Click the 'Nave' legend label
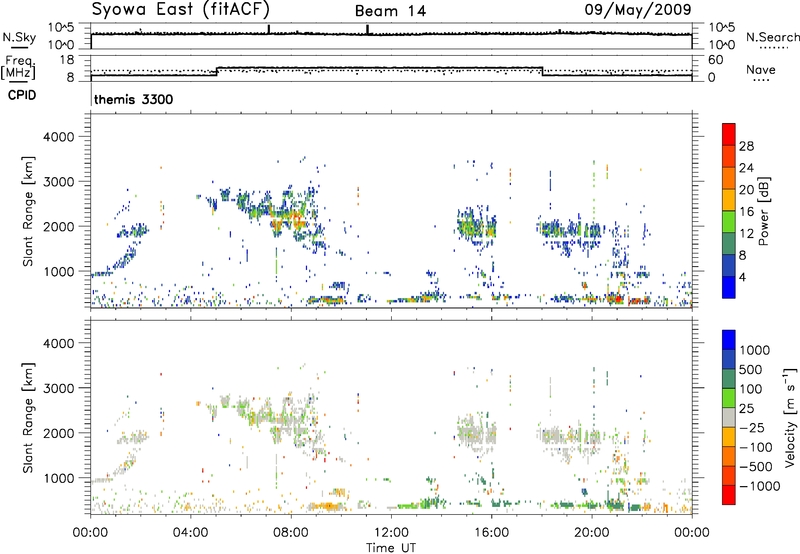The image size is (800, 554). pyautogui.click(x=761, y=69)
